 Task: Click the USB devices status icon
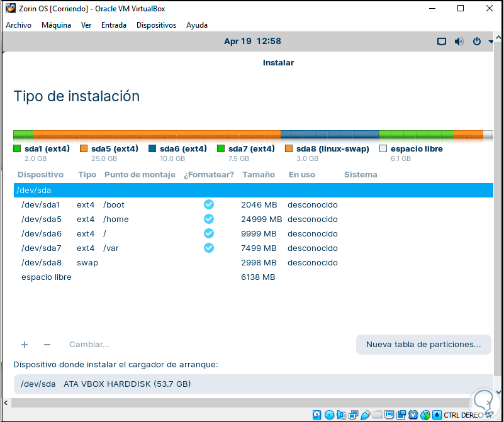[366, 414]
